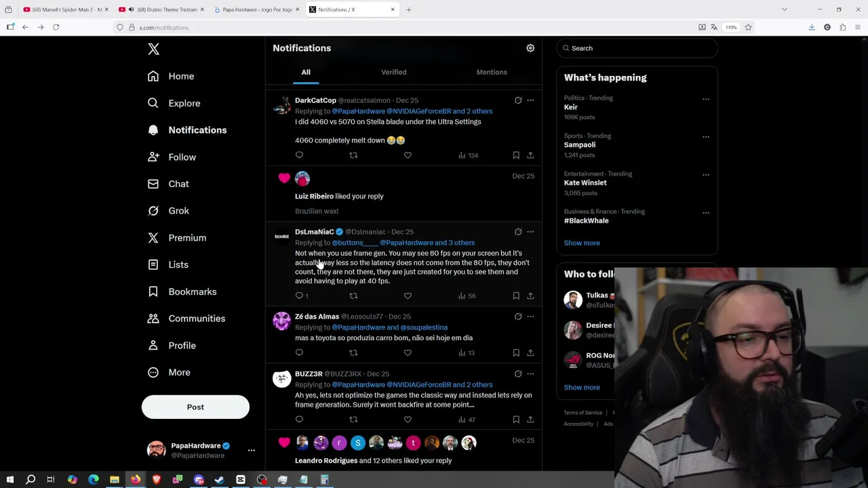Bookmark this page with star icon

(x=748, y=27)
